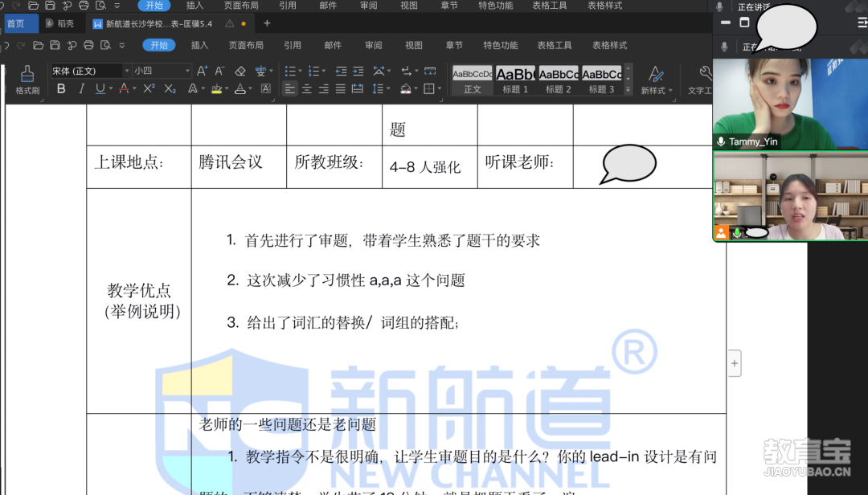Apply the 正文 style

coord(473,80)
